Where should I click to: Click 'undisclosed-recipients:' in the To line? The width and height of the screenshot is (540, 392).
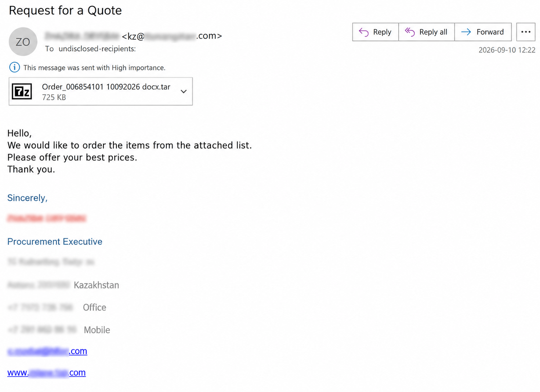[97, 49]
